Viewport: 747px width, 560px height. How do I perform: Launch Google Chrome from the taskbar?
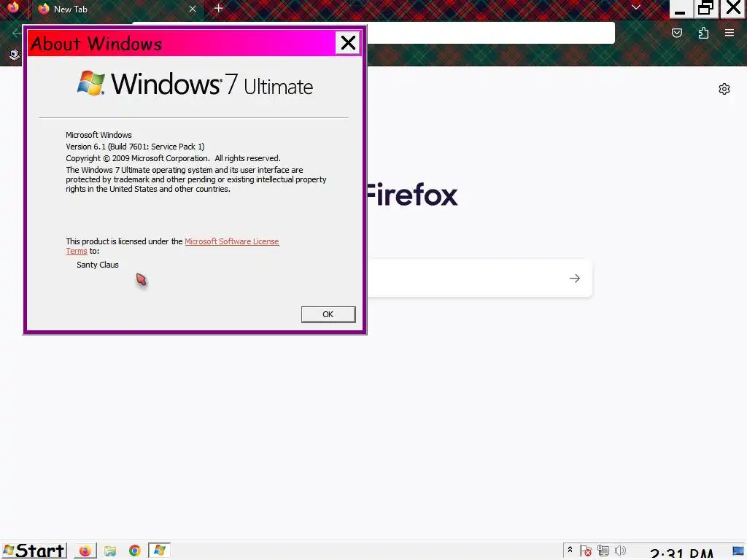(x=135, y=551)
